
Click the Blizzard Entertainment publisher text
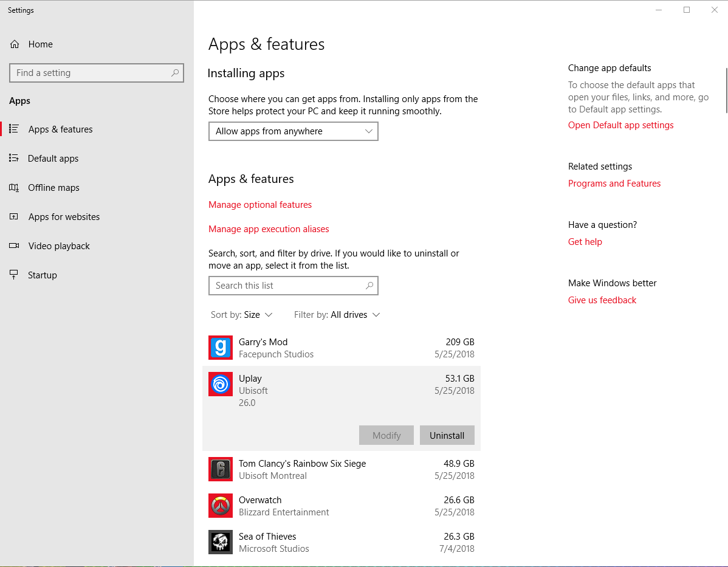(284, 512)
